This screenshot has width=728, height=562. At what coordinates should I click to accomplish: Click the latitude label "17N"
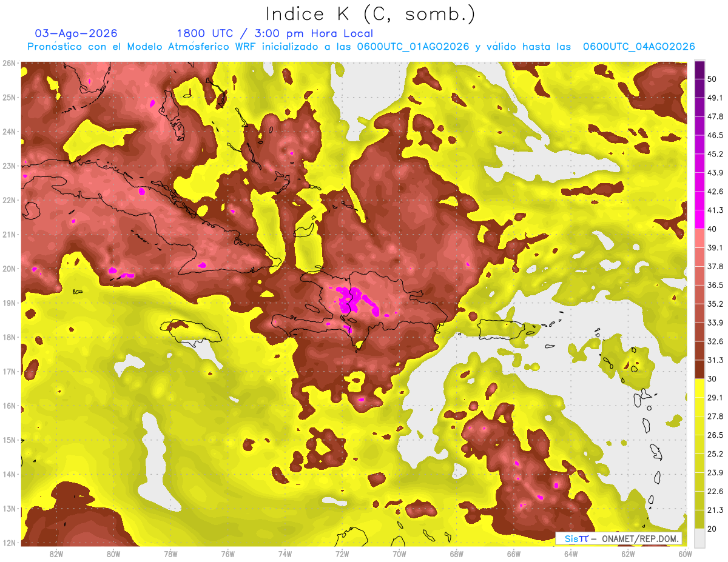click(x=9, y=371)
